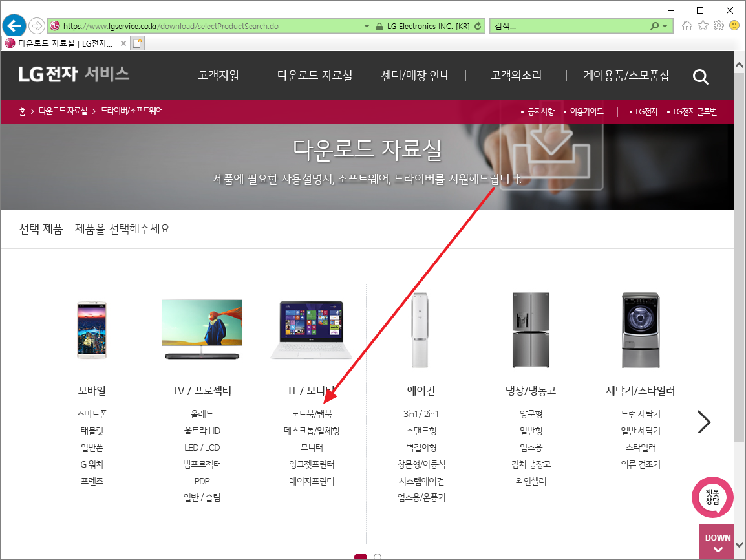Select 시스템에어컨 category

coord(421,481)
